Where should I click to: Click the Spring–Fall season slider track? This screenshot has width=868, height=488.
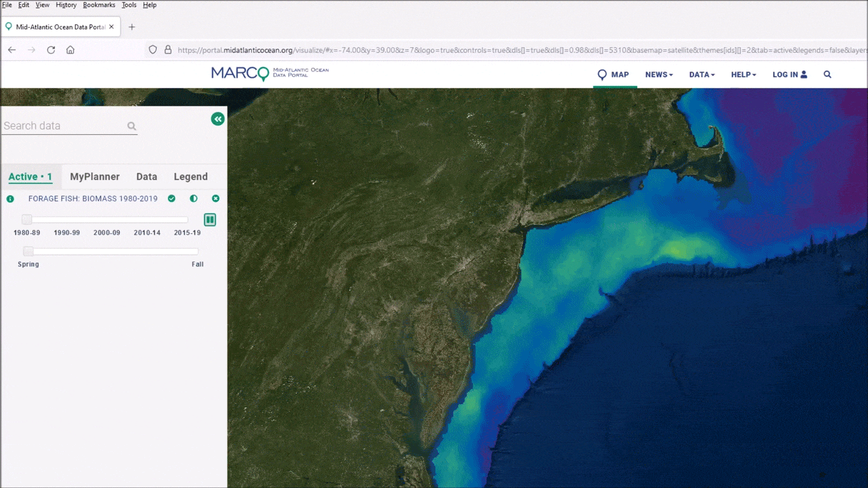point(113,251)
